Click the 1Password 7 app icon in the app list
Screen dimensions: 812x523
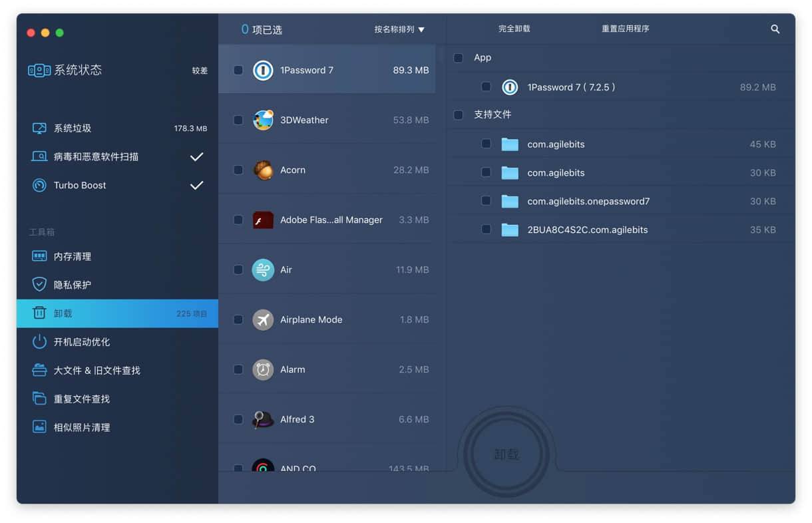point(263,71)
